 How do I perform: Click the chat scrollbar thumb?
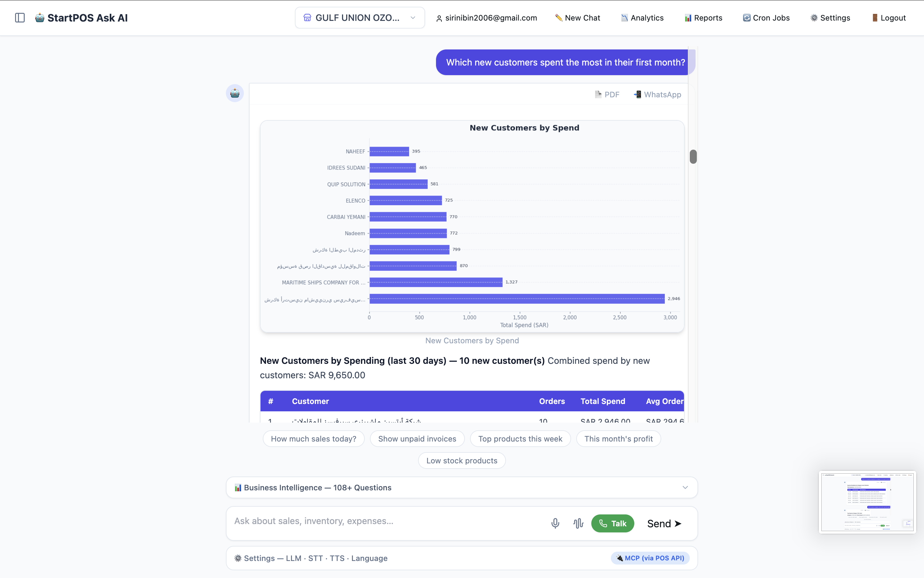click(693, 157)
